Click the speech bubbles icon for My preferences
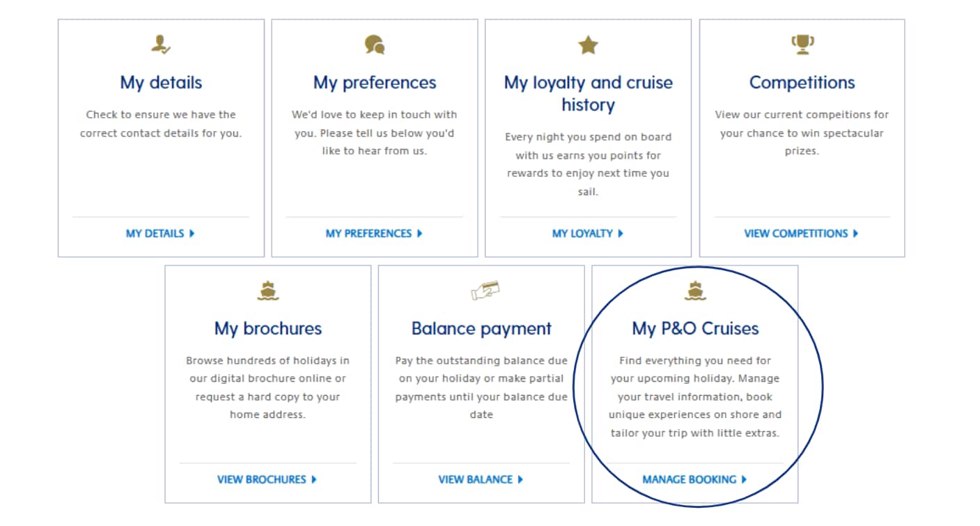Screen dimensions: 980x526 (375, 45)
